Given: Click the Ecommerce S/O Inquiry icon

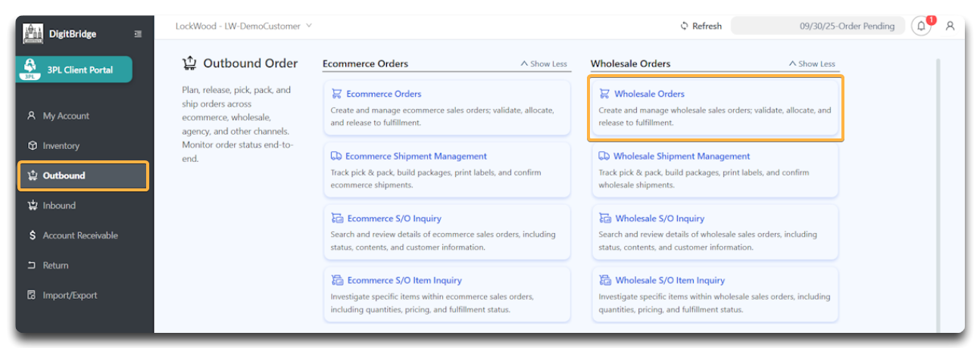Looking at the screenshot, I should [x=337, y=219].
